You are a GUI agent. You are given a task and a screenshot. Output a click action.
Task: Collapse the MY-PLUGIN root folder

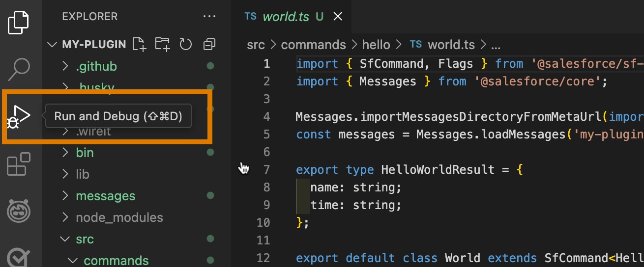tap(52, 45)
